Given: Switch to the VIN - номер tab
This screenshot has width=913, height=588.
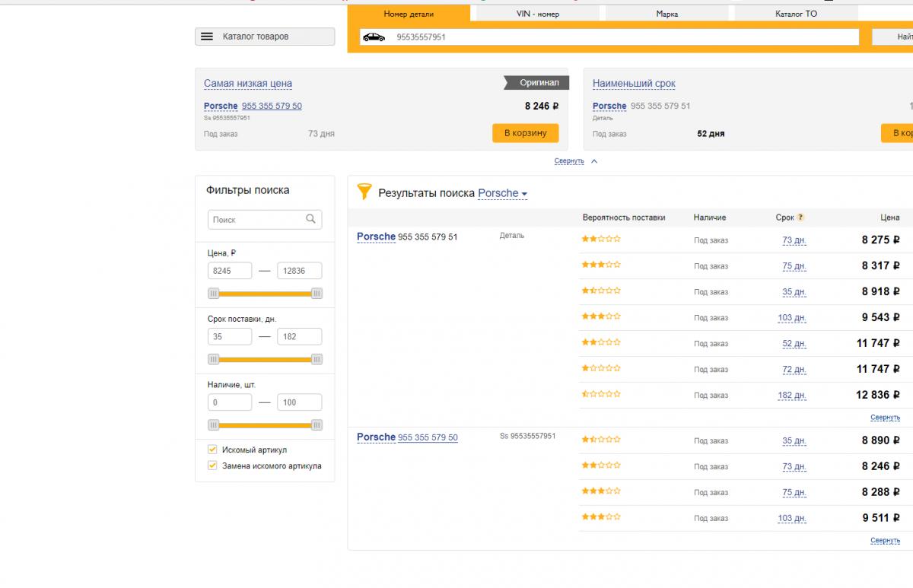Looking at the screenshot, I should tap(537, 14).
